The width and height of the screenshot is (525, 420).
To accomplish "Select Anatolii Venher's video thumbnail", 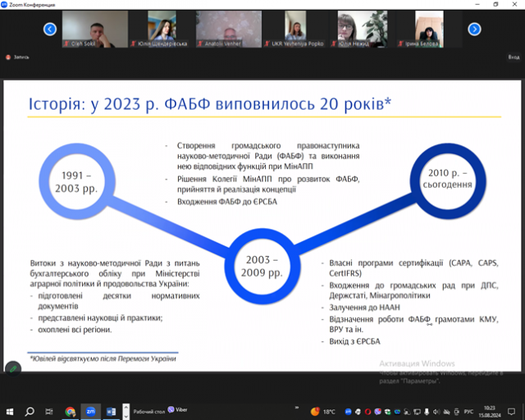I will 229,29.
